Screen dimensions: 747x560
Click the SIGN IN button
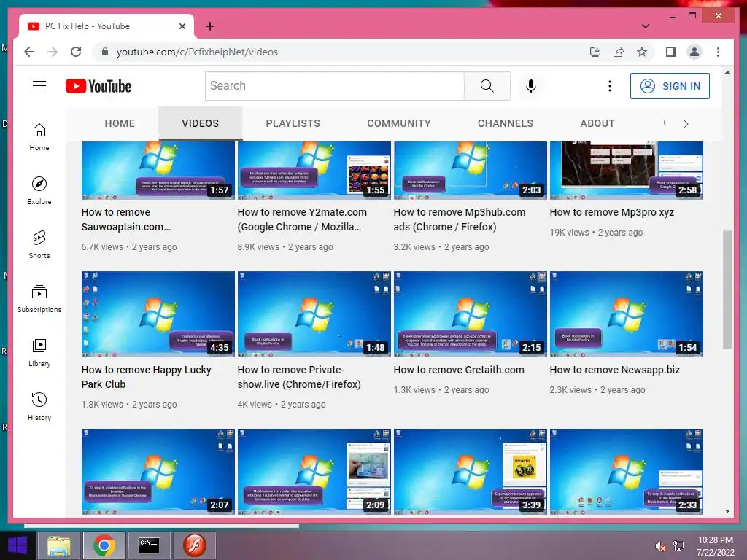pos(670,86)
